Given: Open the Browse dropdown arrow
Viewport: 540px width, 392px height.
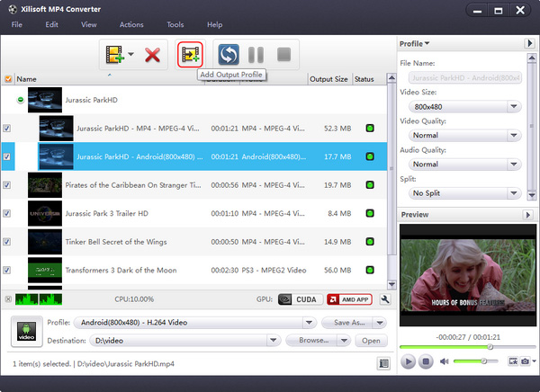Looking at the screenshot, I should click(344, 341).
